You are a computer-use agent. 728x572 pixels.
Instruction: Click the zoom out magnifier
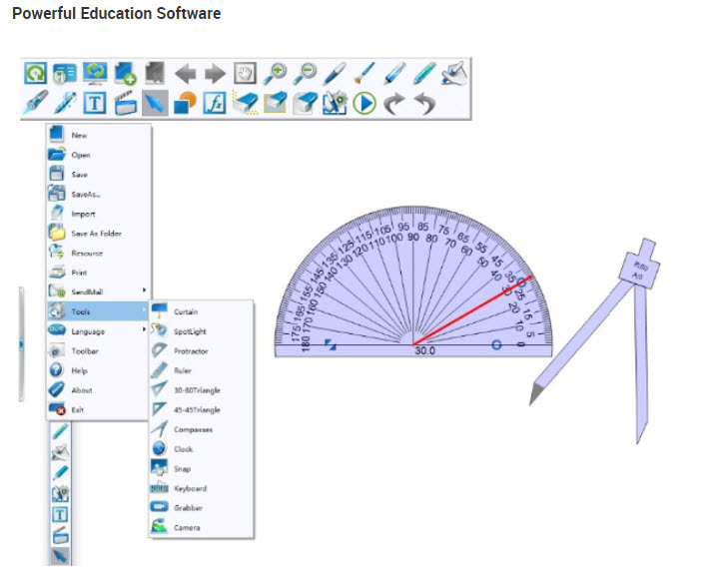tap(305, 73)
